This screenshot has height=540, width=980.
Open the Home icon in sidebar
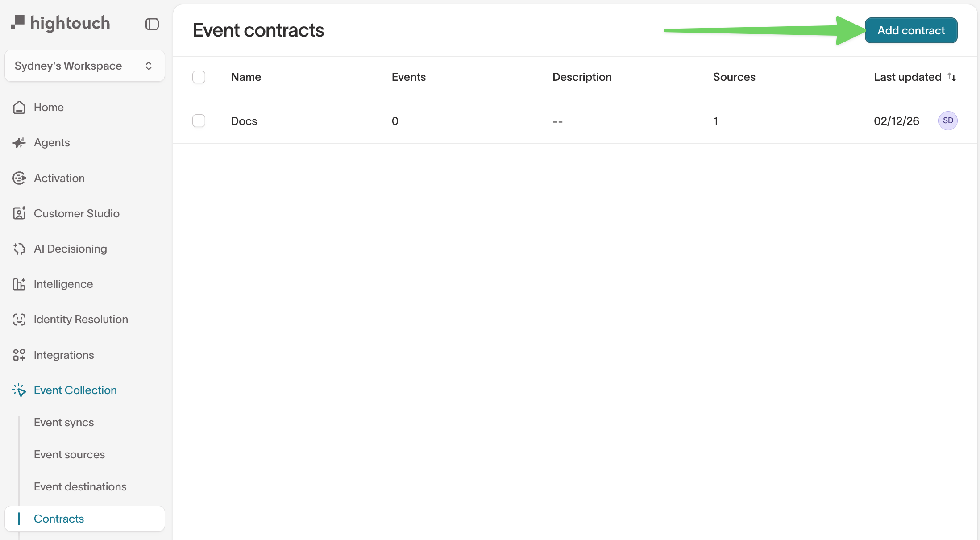(19, 107)
